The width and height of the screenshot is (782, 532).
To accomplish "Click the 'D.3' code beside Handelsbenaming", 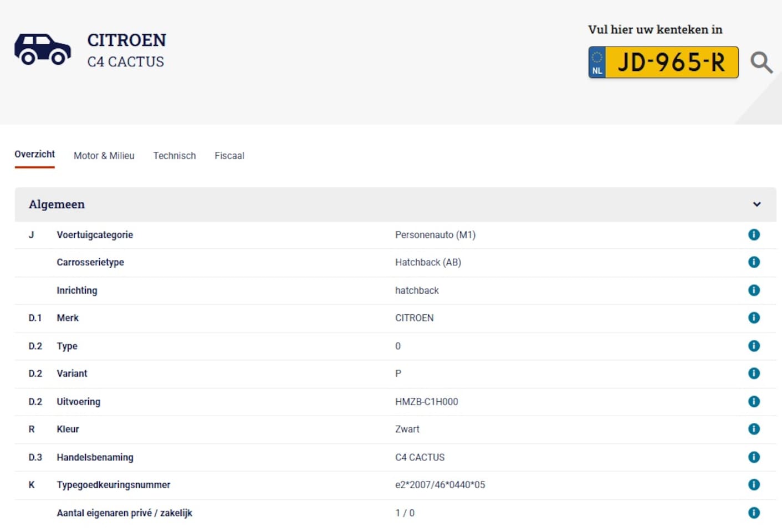I will [35, 457].
